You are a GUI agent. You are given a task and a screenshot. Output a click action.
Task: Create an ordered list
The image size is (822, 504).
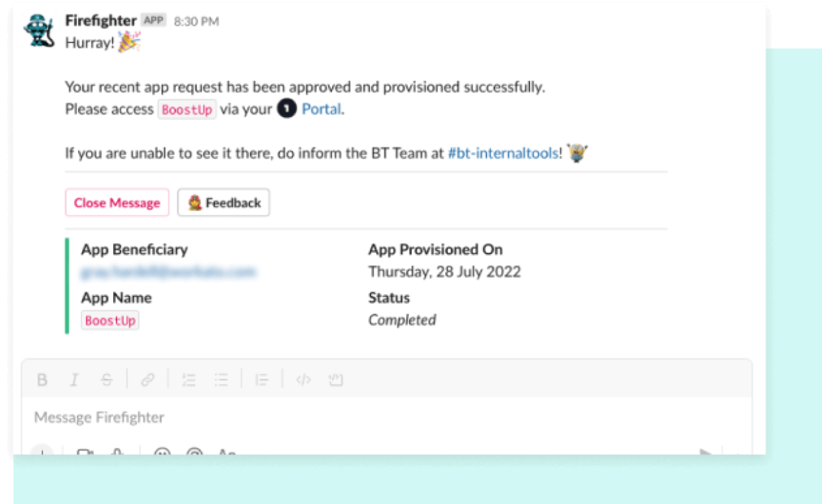click(189, 379)
